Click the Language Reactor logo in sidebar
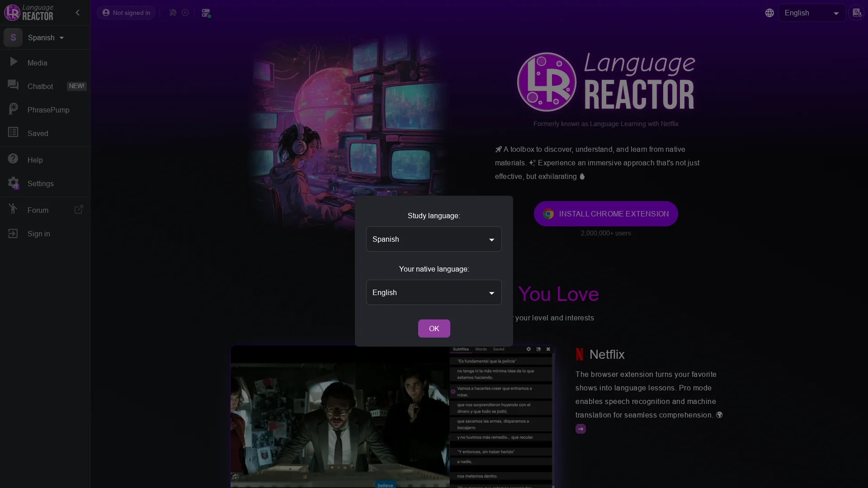 (x=28, y=13)
